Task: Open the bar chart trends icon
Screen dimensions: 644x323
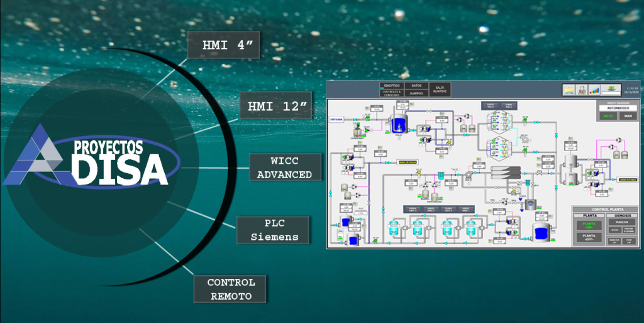Action: (x=594, y=90)
